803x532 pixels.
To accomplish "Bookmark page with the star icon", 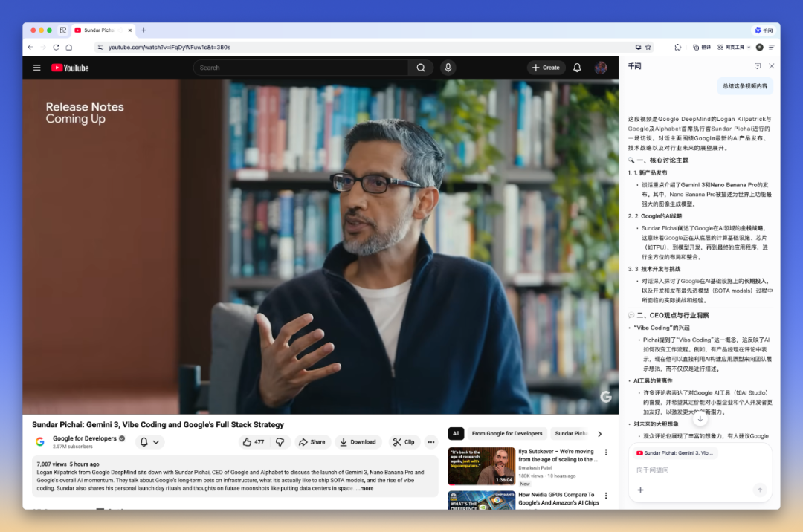I will 648,47.
